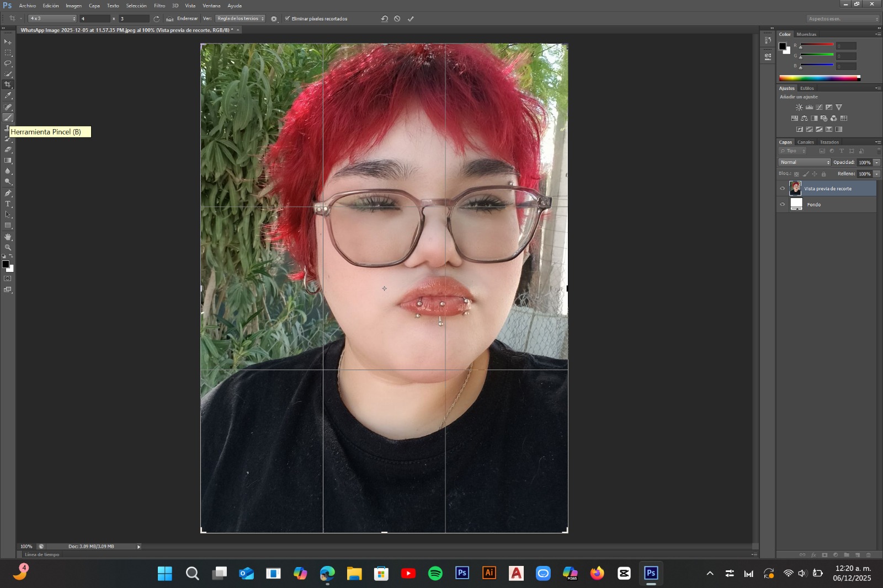Cancel the crop operation
This screenshot has width=883, height=588.
tap(397, 19)
